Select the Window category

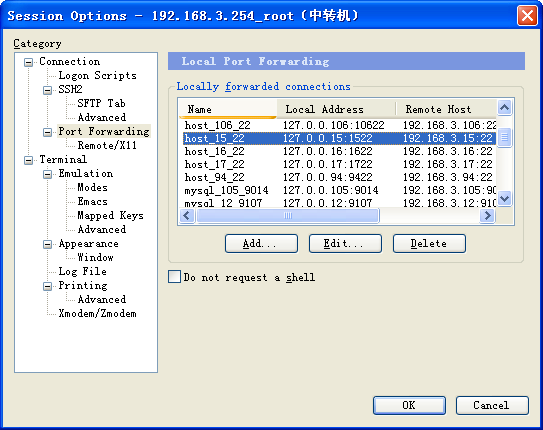coord(96,257)
